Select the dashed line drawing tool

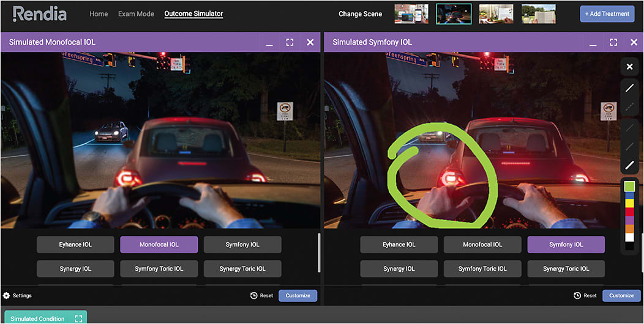[x=630, y=106]
